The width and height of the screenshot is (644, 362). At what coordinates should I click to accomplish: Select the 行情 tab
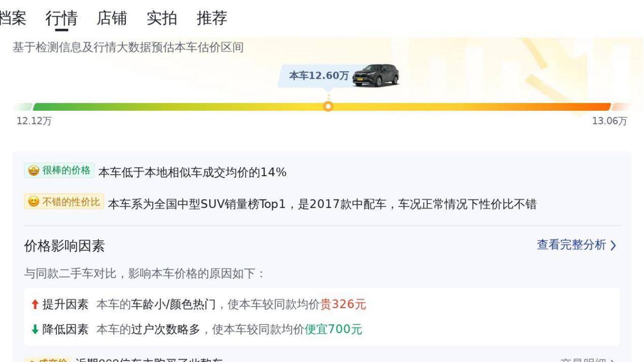[x=61, y=18]
